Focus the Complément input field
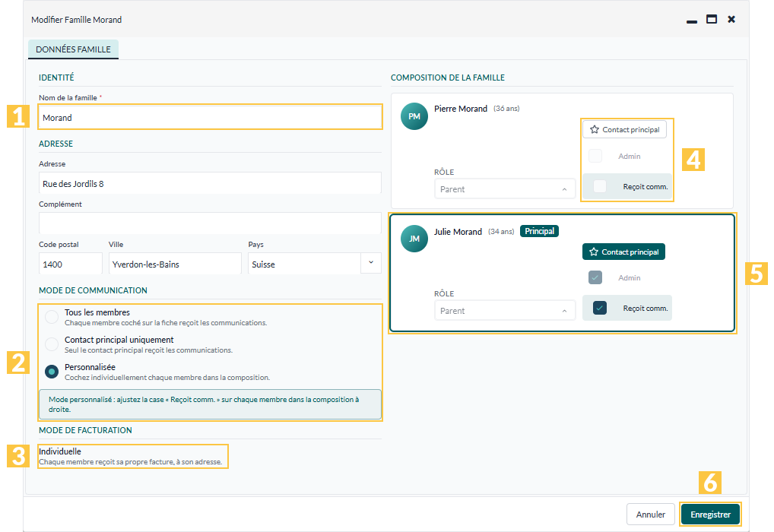Image resolution: width=774 pixels, height=532 pixels. click(x=211, y=223)
